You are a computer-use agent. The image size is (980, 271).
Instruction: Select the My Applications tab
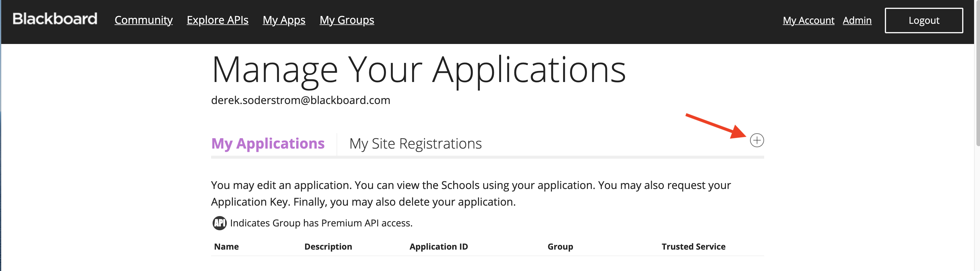point(268,144)
